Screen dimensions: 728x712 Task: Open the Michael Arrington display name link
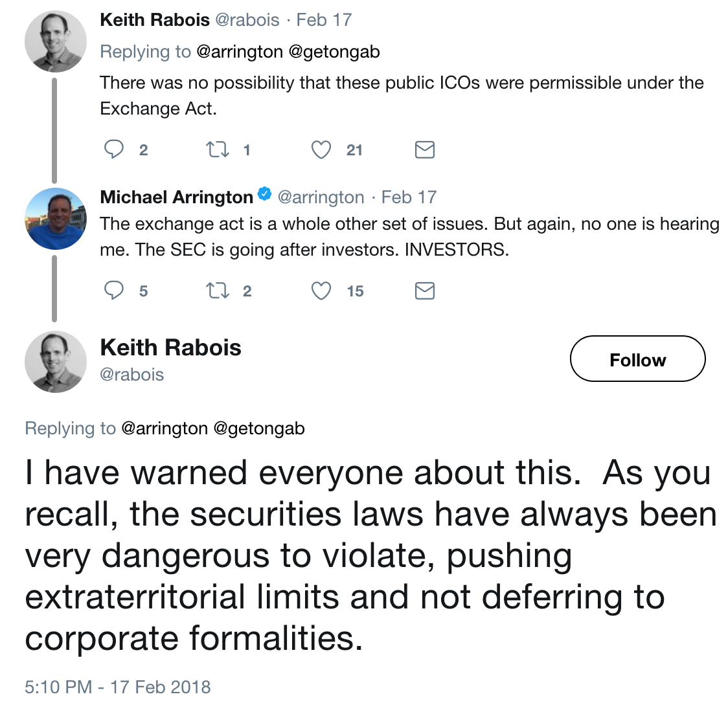(x=176, y=197)
